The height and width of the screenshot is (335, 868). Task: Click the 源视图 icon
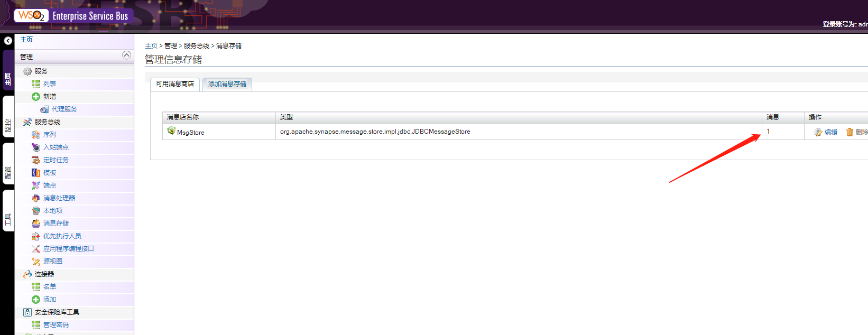point(36,262)
